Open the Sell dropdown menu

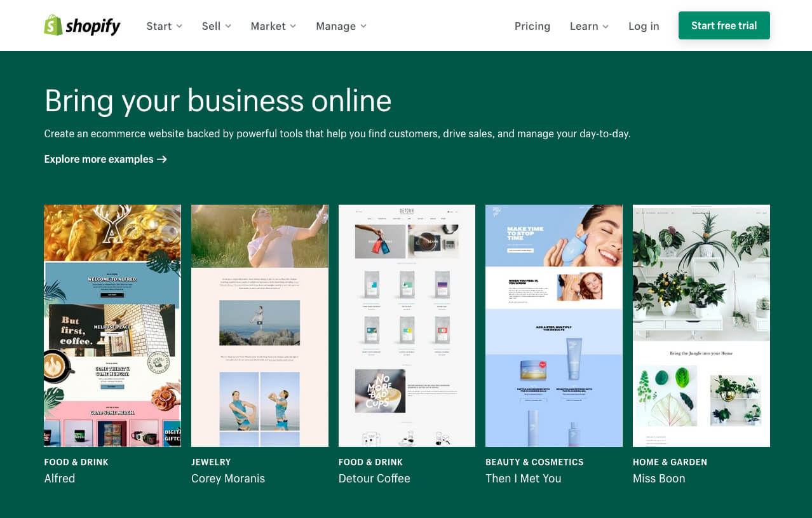pyautogui.click(x=216, y=26)
